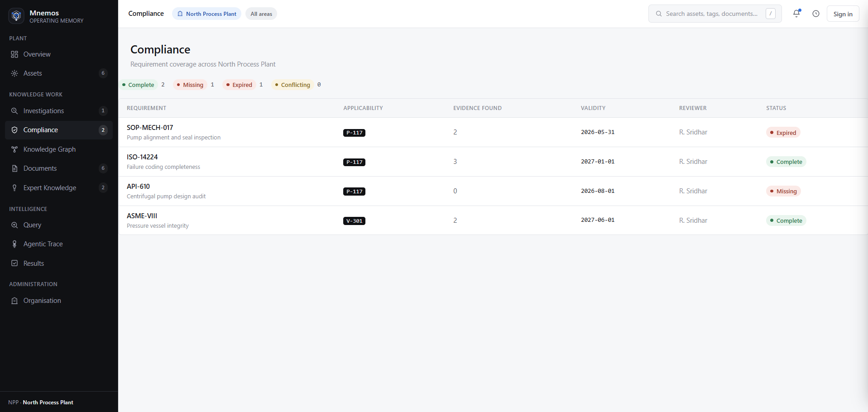Filter by Conflicting status chip
The width and height of the screenshot is (868, 412).
tap(293, 85)
